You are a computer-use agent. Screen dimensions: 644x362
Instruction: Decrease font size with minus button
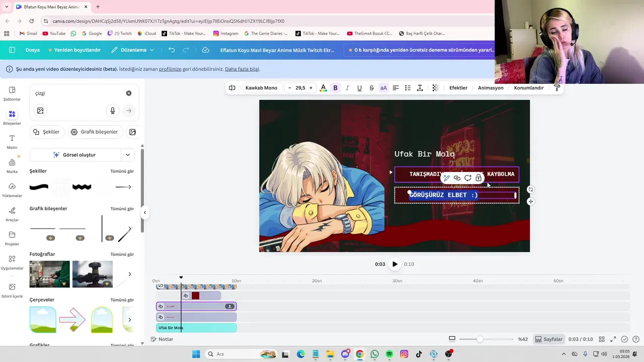(290, 88)
